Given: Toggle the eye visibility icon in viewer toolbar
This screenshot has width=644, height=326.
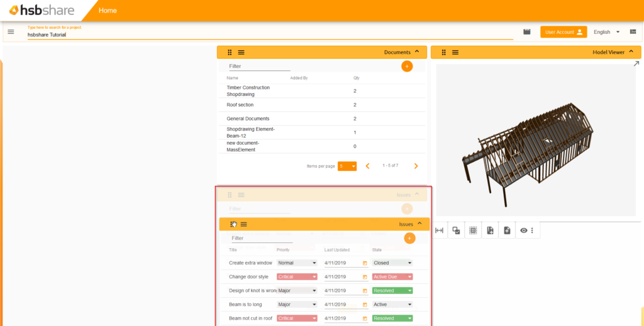Looking at the screenshot, I should 524,231.
